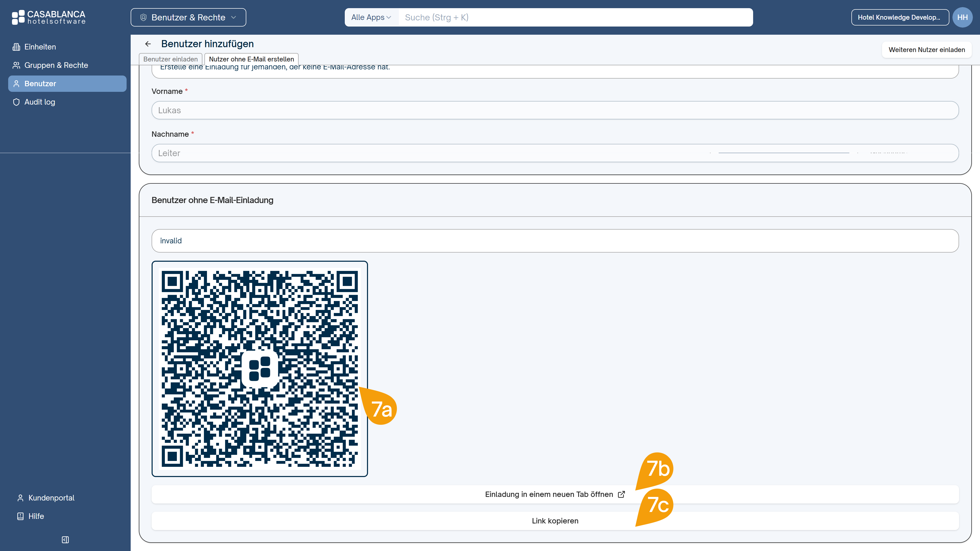This screenshot has height=551, width=980.
Task: Click the Einheiten building icon
Action: click(x=16, y=47)
